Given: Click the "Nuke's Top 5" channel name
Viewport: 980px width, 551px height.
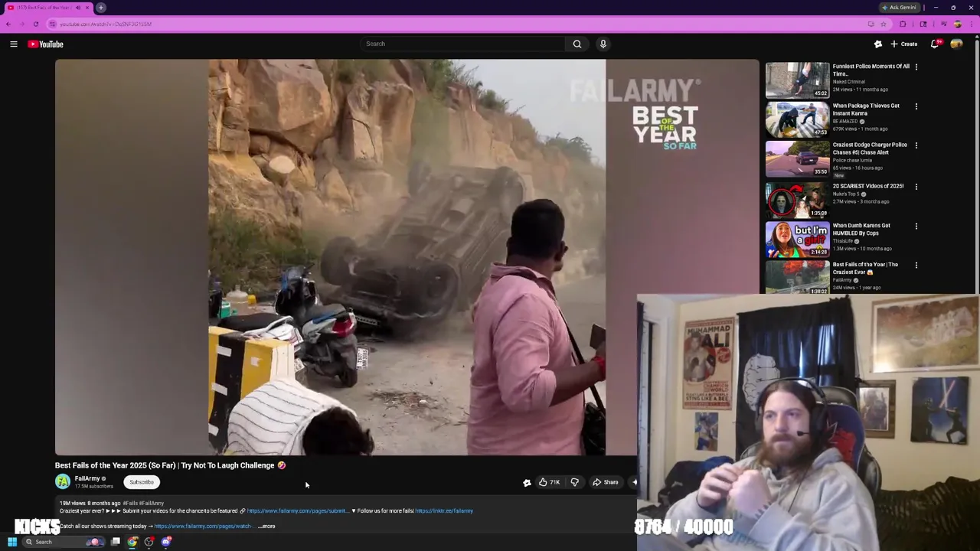Looking at the screenshot, I should coord(845,194).
